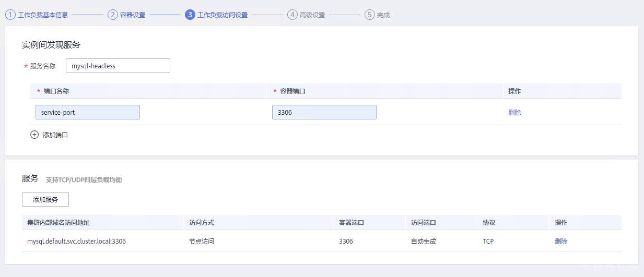Focus the 服务名称 input field

[x=118, y=66]
